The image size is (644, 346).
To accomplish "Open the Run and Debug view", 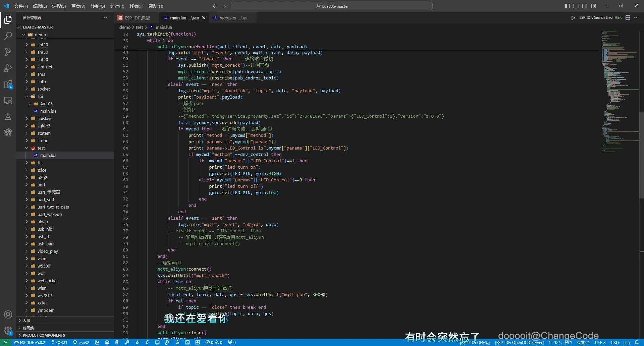I will (x=8, y=68).
